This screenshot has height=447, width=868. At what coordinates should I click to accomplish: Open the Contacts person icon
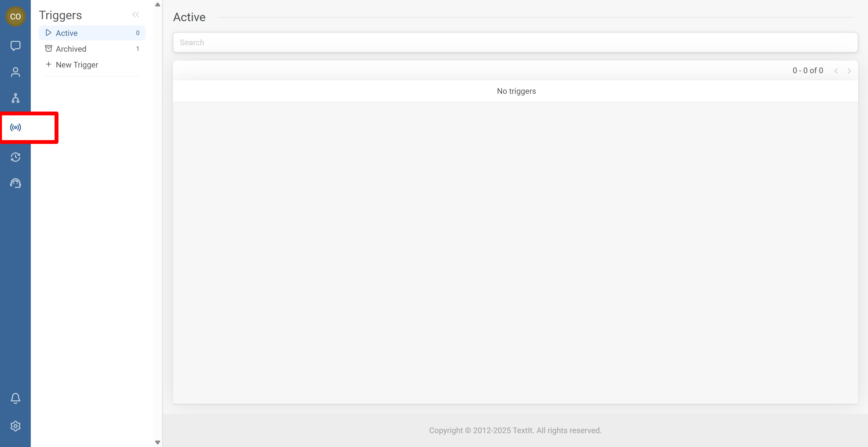[x=15, y=72]
